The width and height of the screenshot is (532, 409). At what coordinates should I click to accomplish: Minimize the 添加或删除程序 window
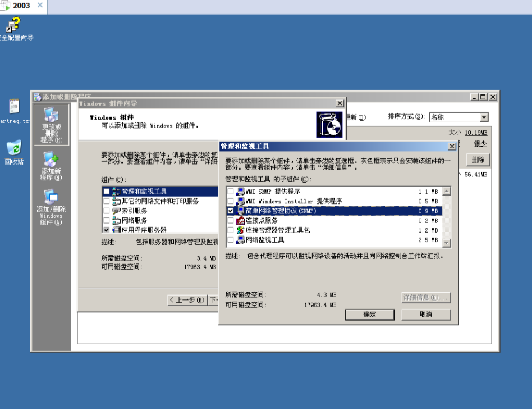tap(475, 97)
